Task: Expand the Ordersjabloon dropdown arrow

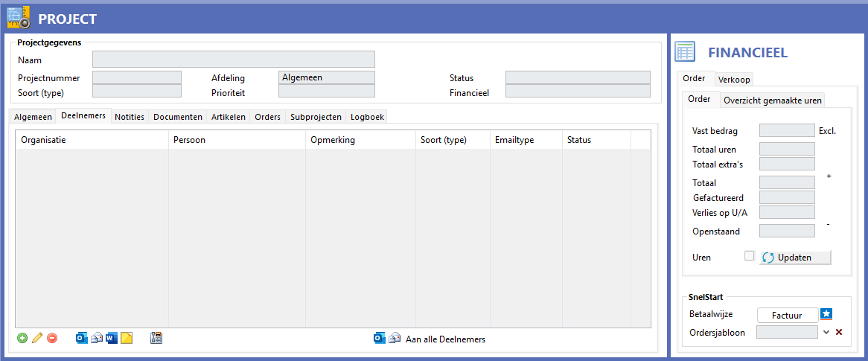Action: tap(826, 332)
